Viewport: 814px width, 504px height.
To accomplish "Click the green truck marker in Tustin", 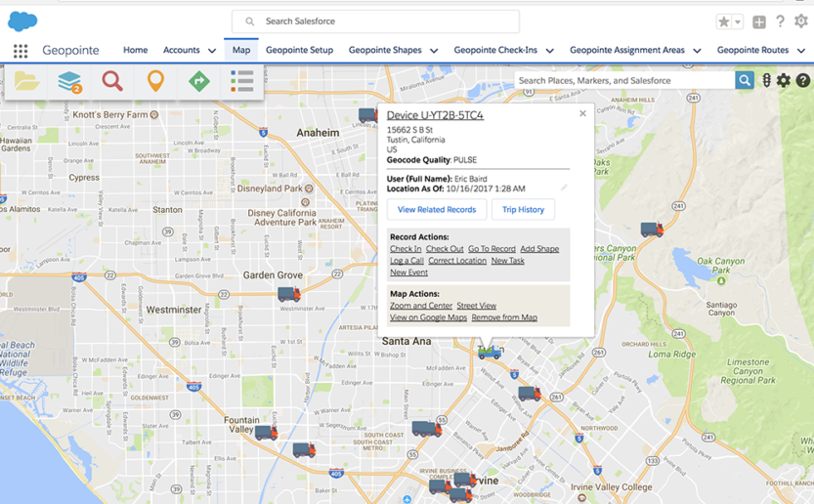I will [x=490, y=353].
